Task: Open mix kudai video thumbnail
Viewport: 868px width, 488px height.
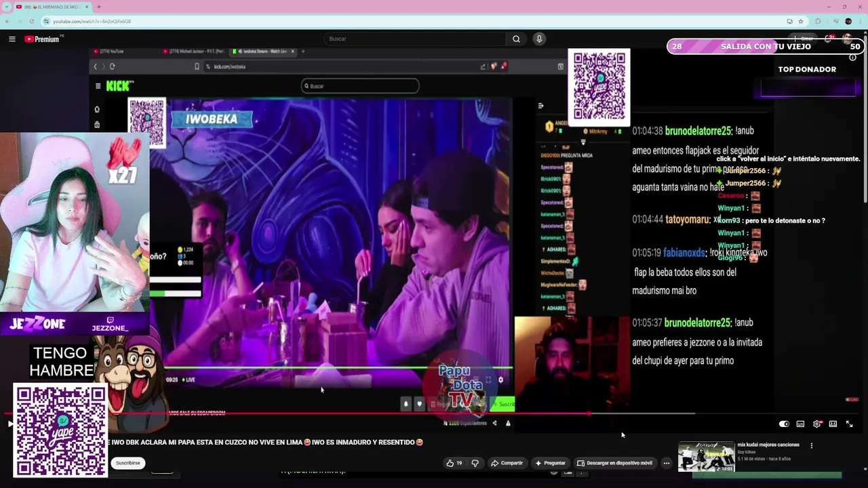Action: point(706,457)
